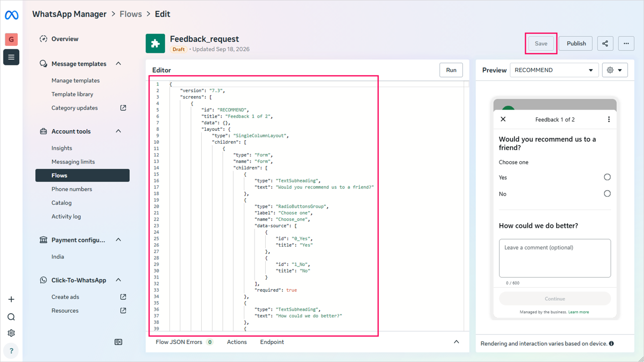
Task: Open the three-dot more options button
Action: pyautogui.click(x=626, y=43)
